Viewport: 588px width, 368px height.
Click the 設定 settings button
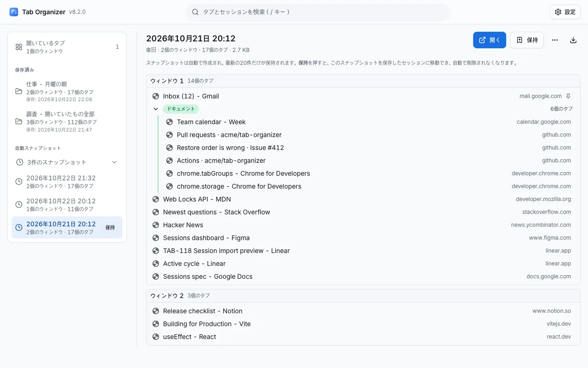tap(565, 12)
